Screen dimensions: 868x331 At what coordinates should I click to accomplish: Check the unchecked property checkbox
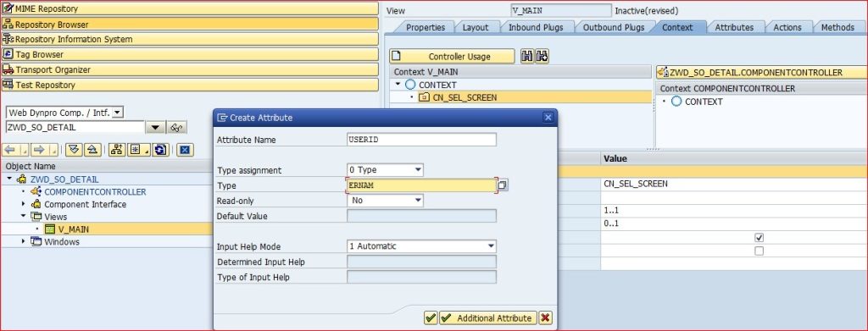click(x=759, y=251)
